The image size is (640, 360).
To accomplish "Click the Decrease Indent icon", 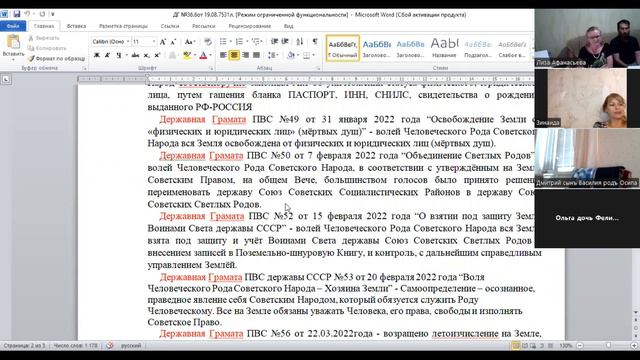I will click(x=274, y=42).
